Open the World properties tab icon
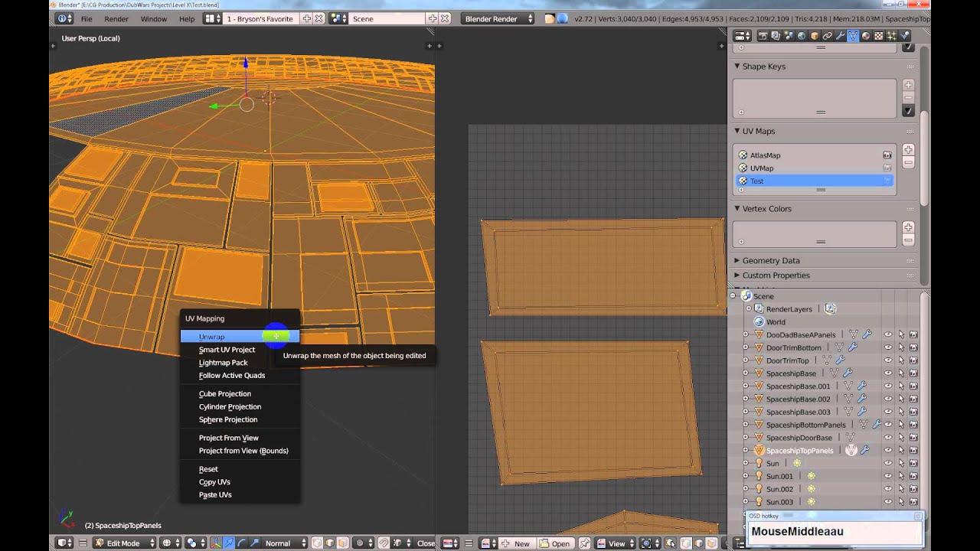The width and height of the screenshot is (980, 551). pos(802,35)
